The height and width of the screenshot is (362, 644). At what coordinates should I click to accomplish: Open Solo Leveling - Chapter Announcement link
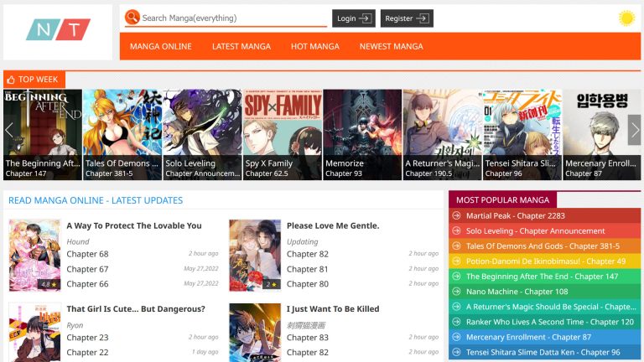535,231
